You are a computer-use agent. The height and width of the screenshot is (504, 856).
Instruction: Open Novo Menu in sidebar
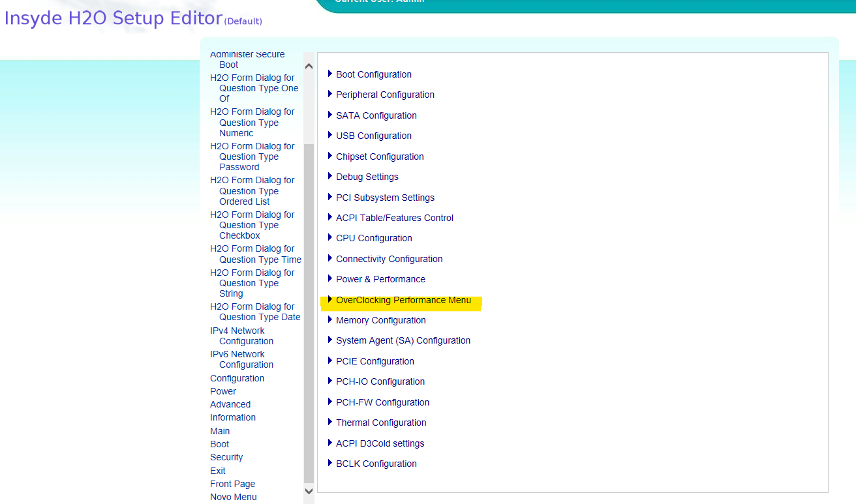point(234,497)
